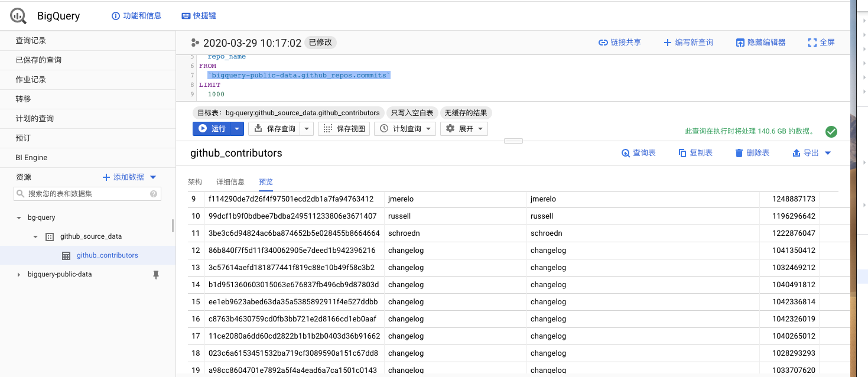Image resolution: width=868 pixels, height=377 pixels.
Task: Click commit hash starting f114290de7
Action: pyautogui.click(x=291, y=199)
